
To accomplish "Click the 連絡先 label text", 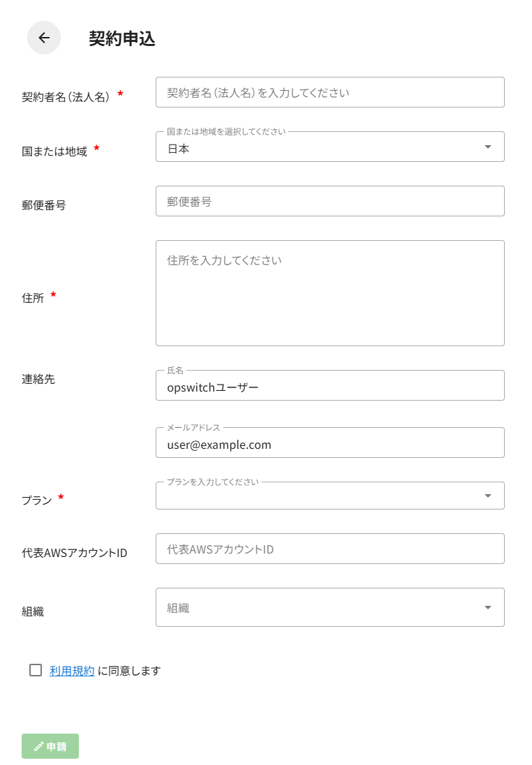I will (38, 379).
